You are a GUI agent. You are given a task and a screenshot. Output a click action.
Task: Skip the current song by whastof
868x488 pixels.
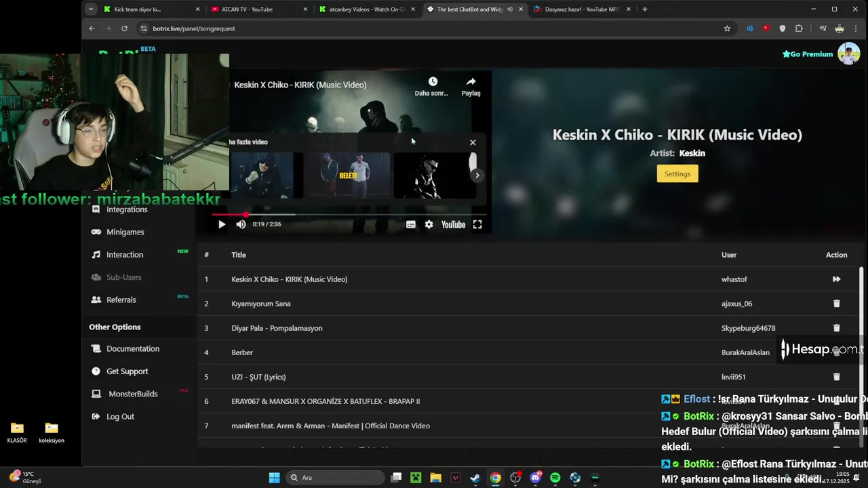(836, 279)
